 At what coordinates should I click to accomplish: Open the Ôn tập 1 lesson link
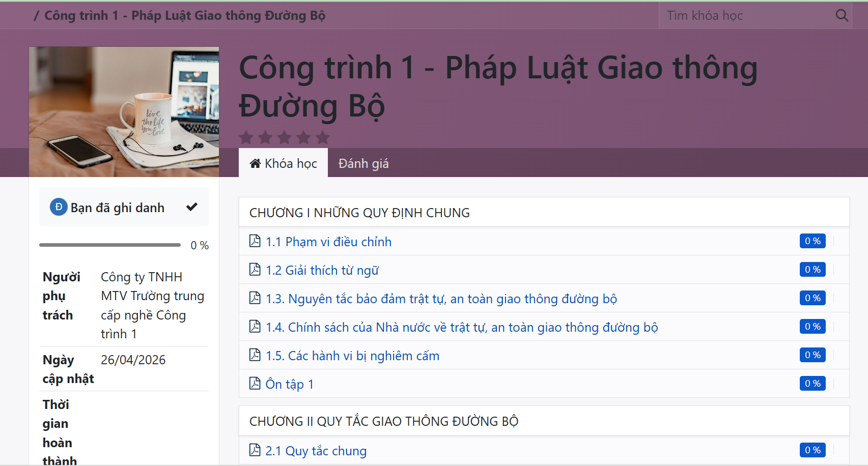tap(290, 384)
